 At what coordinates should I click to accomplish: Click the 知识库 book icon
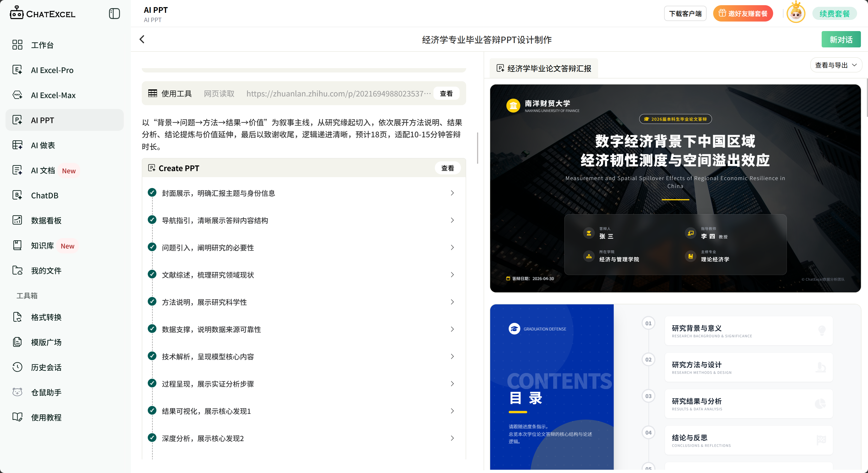pyautogui.click(x=17, y=245)
